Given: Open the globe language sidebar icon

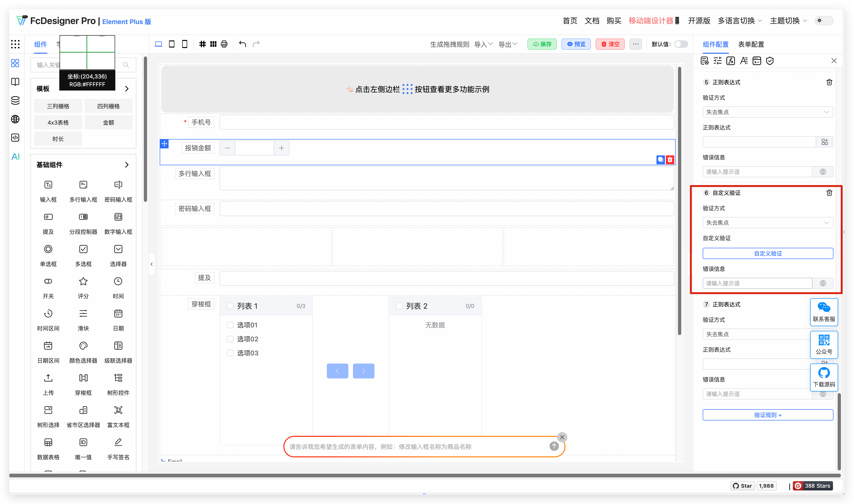Looking at the screenshot, I should tap(15, 119).
